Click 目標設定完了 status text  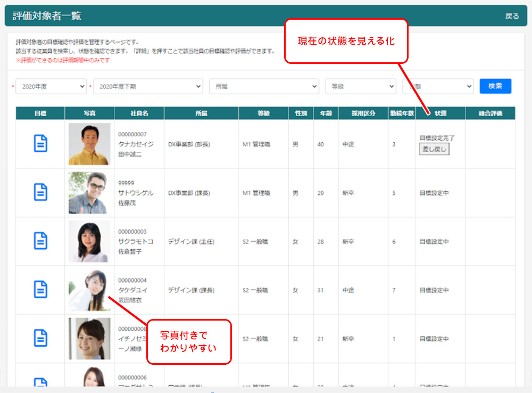click(x=437, y=138)
